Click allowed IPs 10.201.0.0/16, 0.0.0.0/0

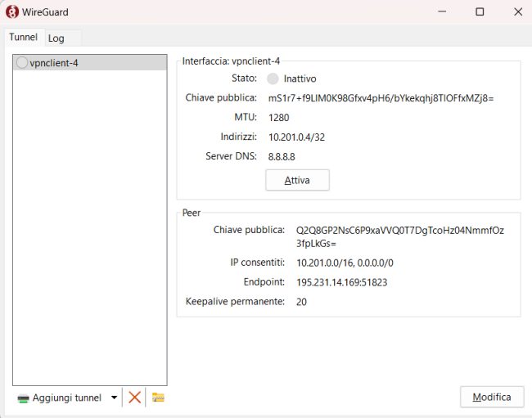(345, 263)
